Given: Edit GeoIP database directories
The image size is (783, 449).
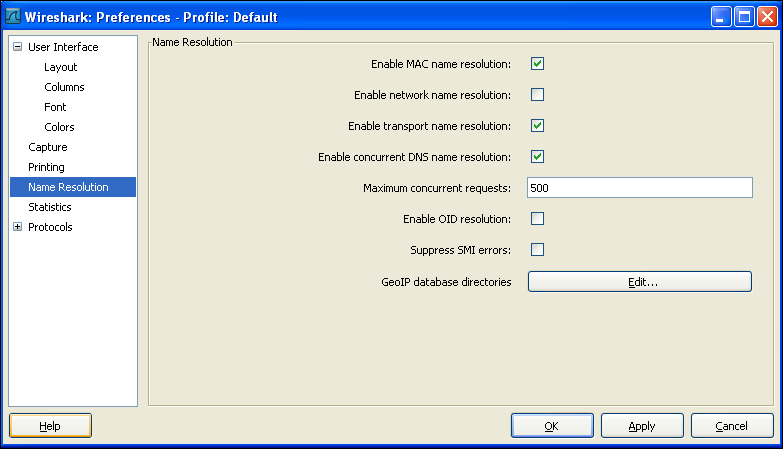Looking at the screenshot, I should [x=640, y=282].
